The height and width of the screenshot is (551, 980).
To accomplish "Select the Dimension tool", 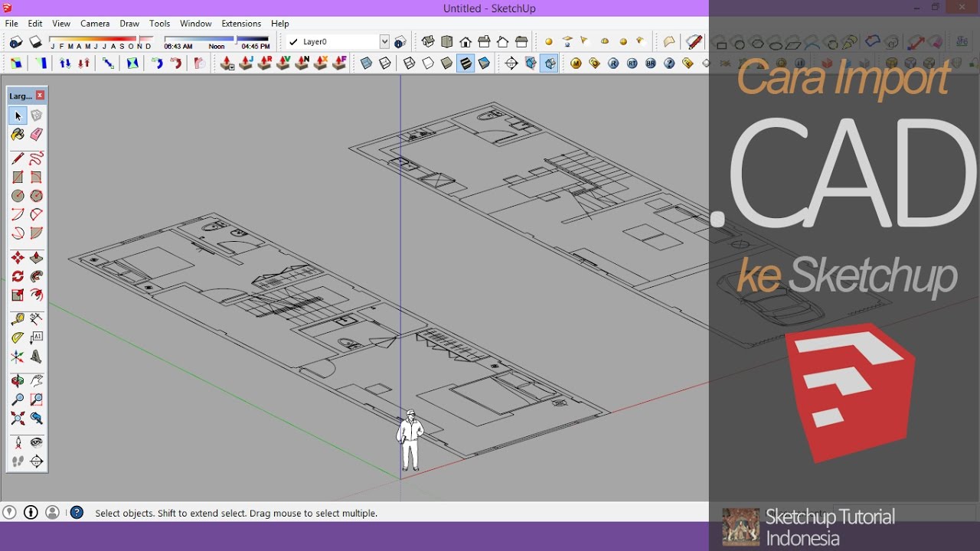I will [x=37, y=319].
